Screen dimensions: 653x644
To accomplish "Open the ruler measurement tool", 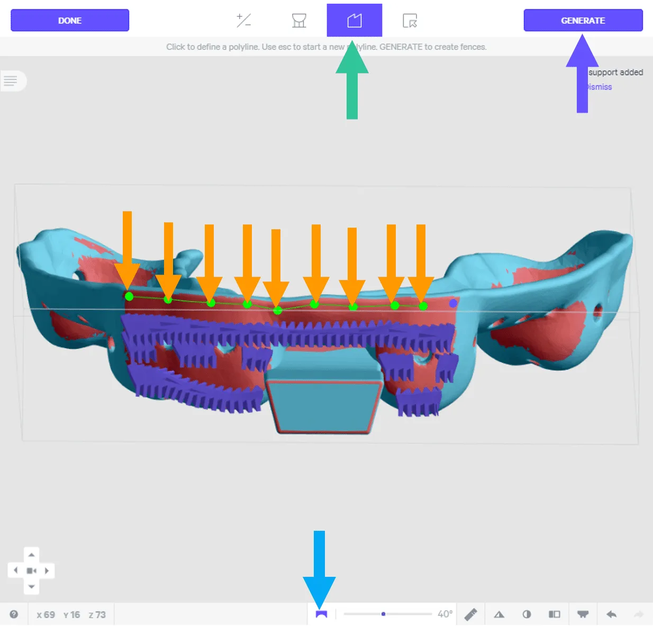I will coord(470,614).
